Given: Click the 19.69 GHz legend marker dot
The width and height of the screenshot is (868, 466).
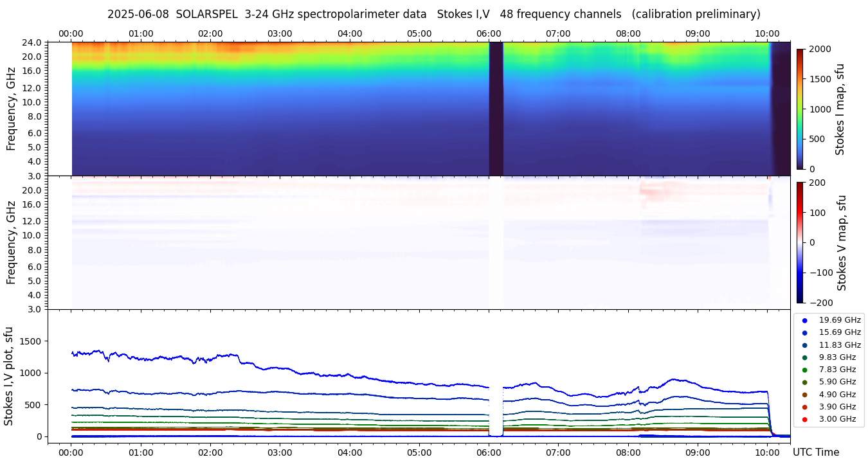Looking at the screenshot, I should (804, 320).
